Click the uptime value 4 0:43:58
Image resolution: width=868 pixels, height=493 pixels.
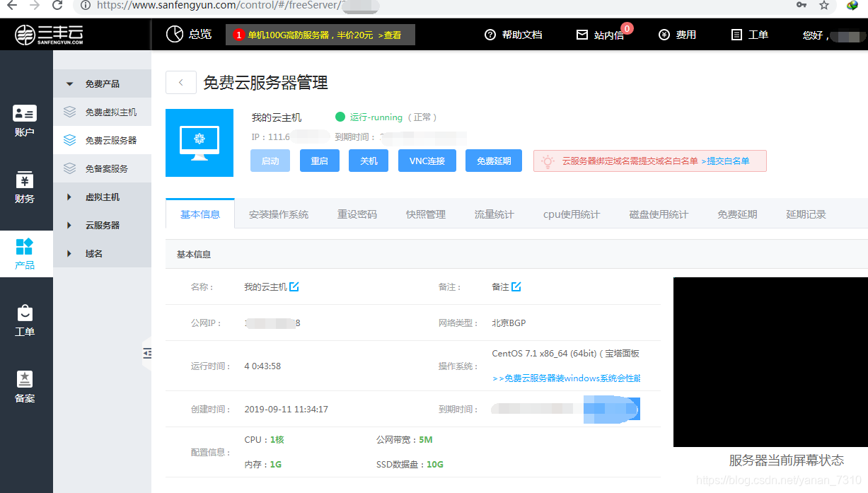coord(262,366)
